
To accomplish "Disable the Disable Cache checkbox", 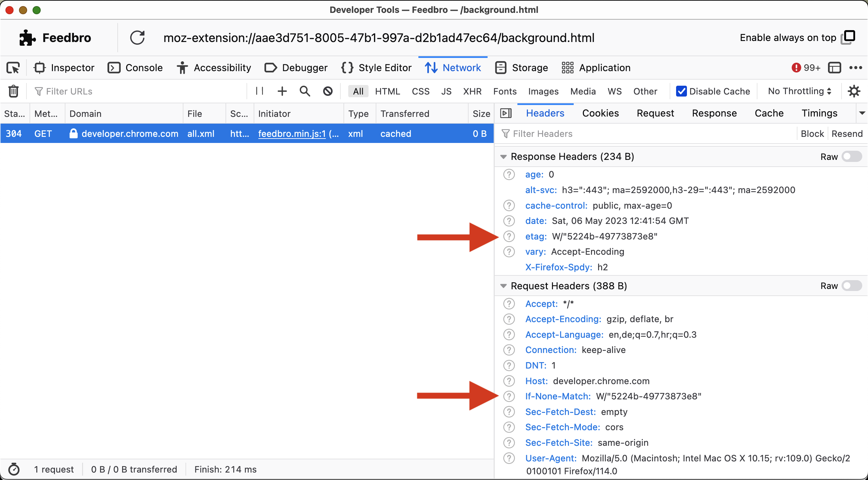I will coord(682,91).
